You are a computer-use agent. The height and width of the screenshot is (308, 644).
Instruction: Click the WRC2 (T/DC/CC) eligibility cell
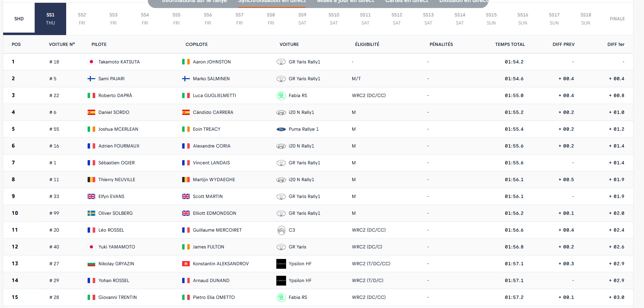click(371, 264)
